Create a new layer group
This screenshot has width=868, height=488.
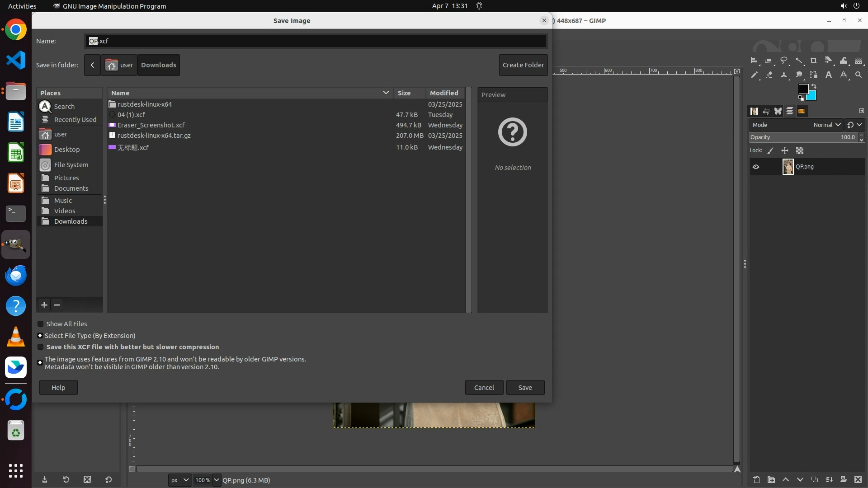pos(771,479)
